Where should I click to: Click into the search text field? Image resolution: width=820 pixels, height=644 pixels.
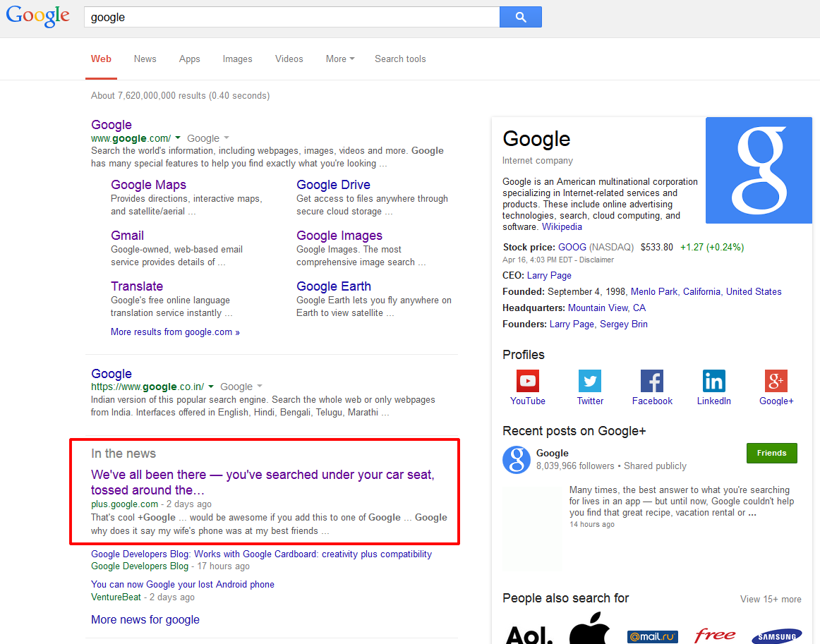(289, 17)
